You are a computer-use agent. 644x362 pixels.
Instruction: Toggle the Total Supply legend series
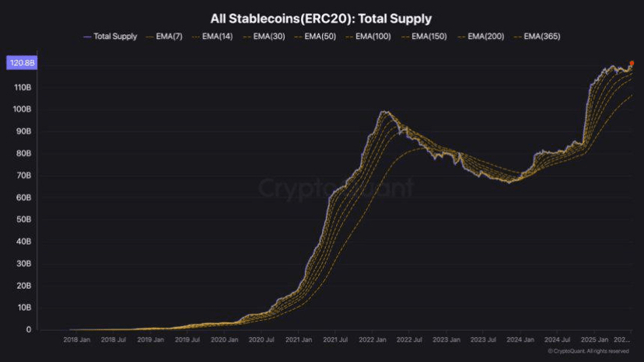tap(114, 37)
